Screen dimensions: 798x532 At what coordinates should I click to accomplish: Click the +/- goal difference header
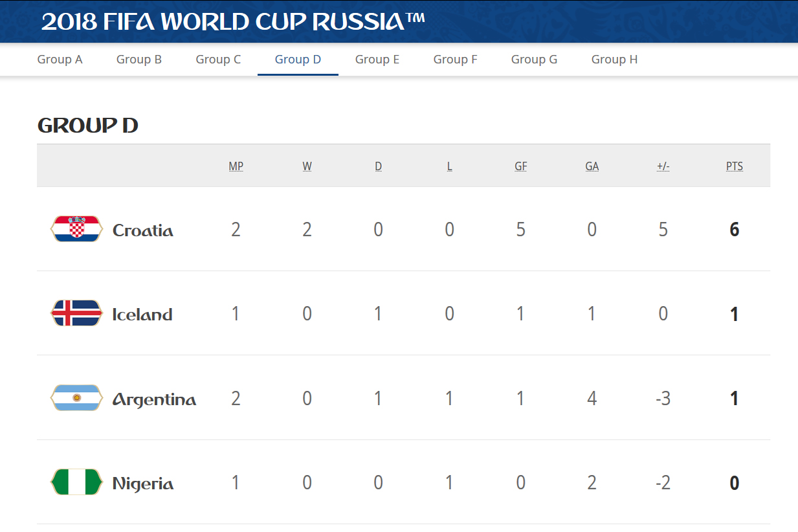tap(663, 166)
